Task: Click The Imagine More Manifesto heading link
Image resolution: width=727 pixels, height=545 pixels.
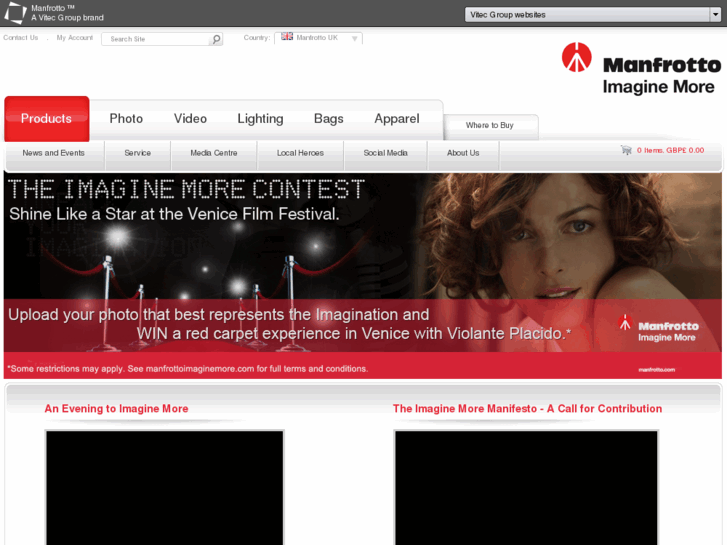Action: pos(527,409)
